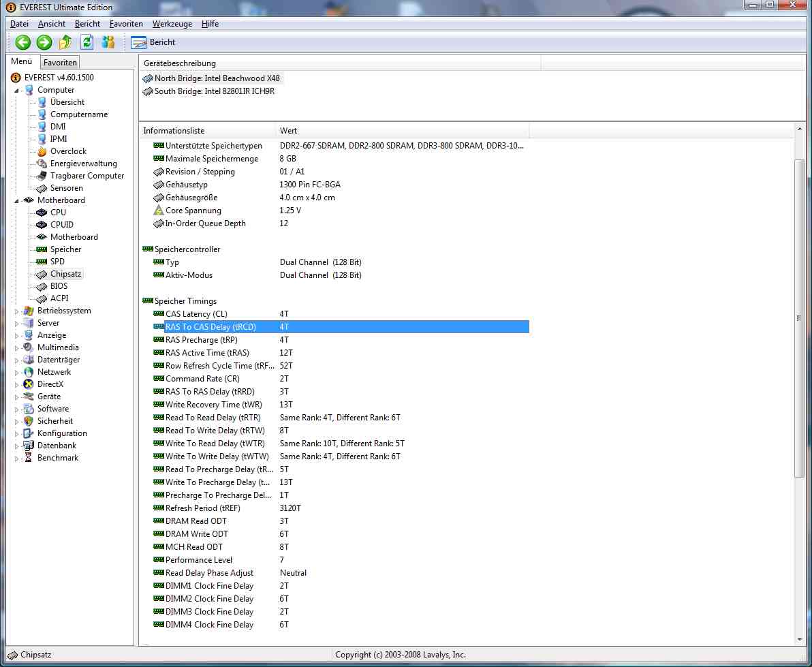Click the Tragbarer Computer laptop icon

pos(42,176)
